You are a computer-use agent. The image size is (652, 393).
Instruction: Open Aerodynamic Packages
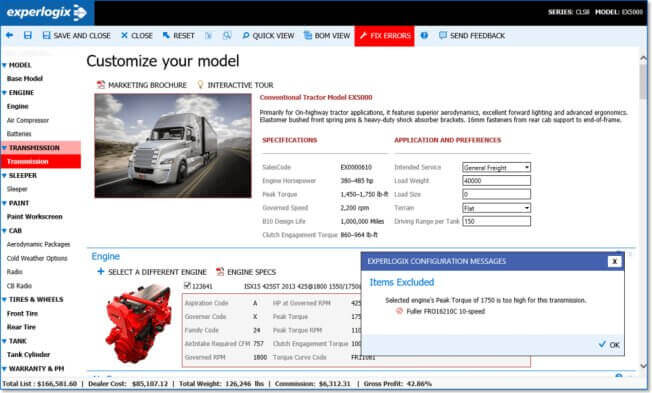point(38,244)
